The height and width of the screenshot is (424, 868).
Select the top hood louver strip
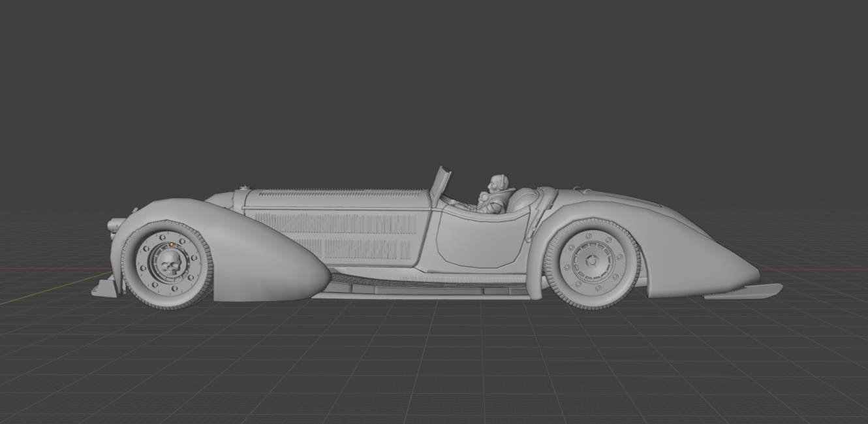point(339,192)
